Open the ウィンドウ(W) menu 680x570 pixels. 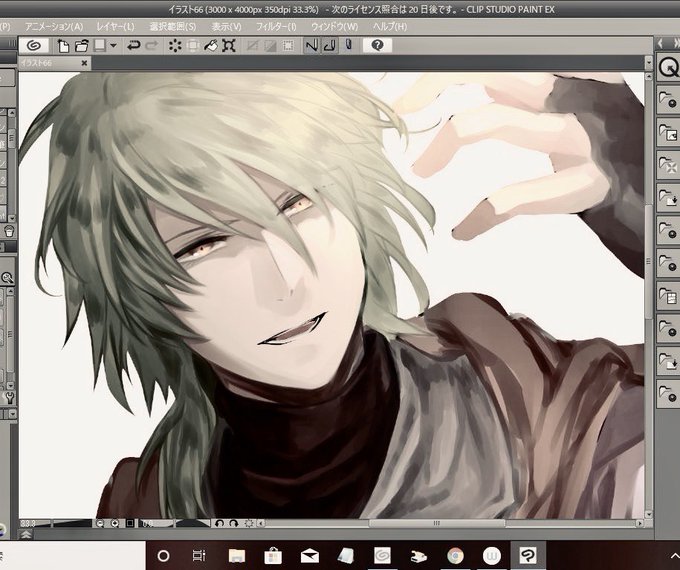[x=334, y=27]
